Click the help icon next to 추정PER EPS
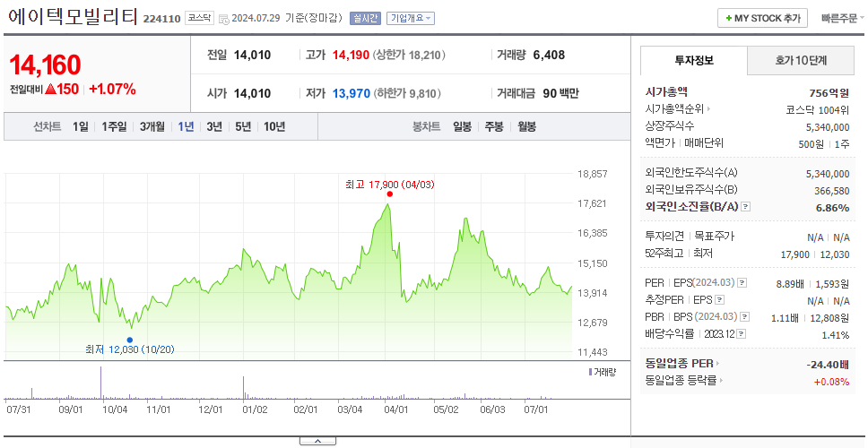The width and height of the screenshot is (868, 448). pos(719,300)
